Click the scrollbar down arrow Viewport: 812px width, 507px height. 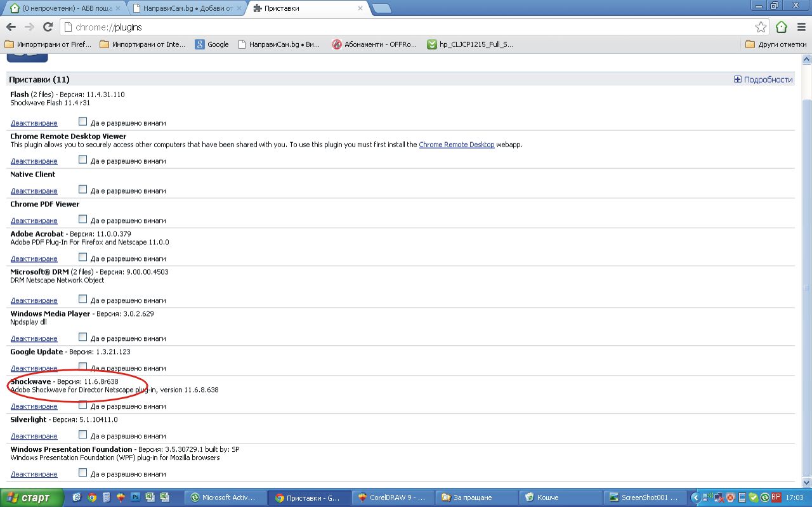coord(806,484)
